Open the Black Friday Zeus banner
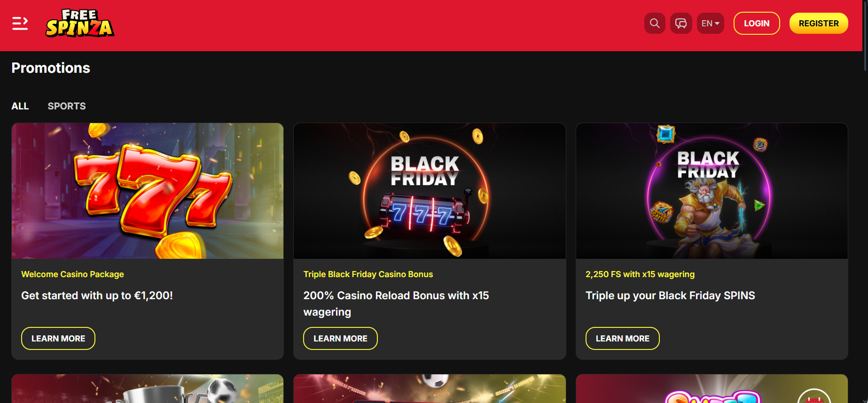This screenshot has width=868, height=403. (x=712, y=191)
